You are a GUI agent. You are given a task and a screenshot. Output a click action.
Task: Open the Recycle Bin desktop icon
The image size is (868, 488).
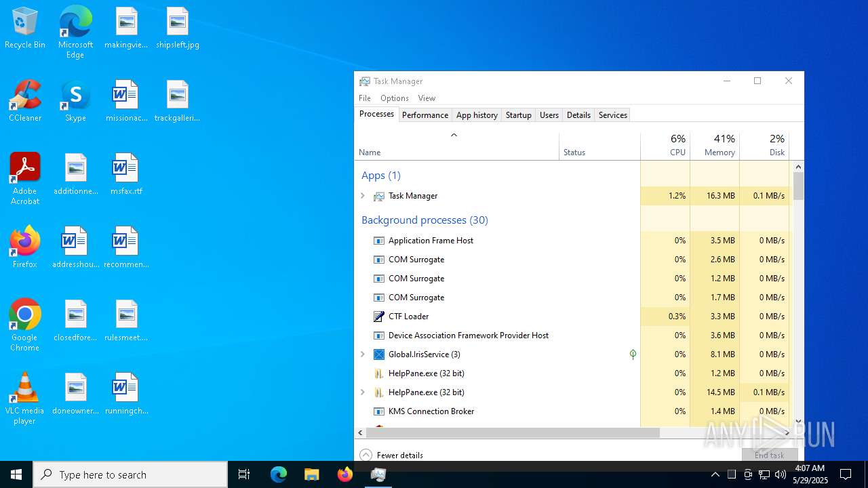pos(25,28)
